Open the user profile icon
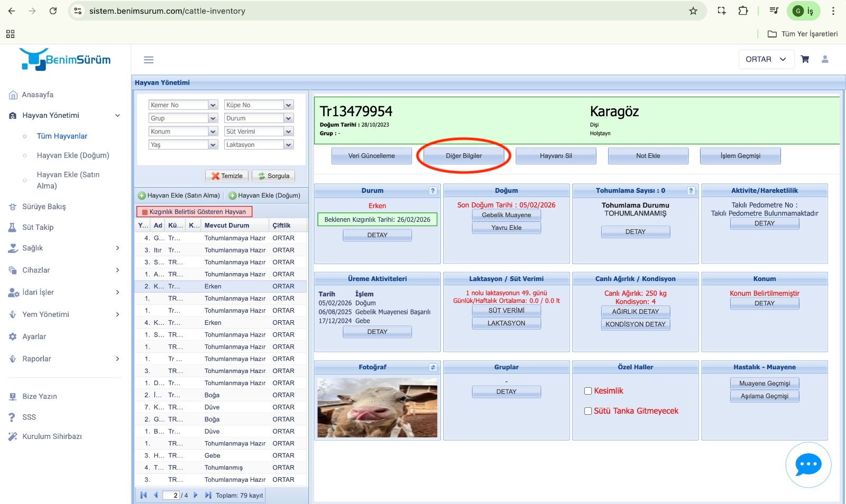Viewport: 846px width, 504px height. [x=825, y=59]
